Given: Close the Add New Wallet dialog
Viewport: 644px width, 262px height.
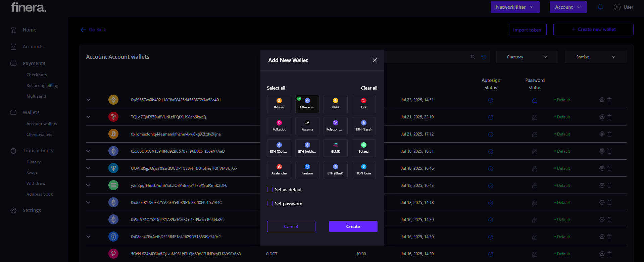Looking at the screenshot, I should [x=375, y=60].
